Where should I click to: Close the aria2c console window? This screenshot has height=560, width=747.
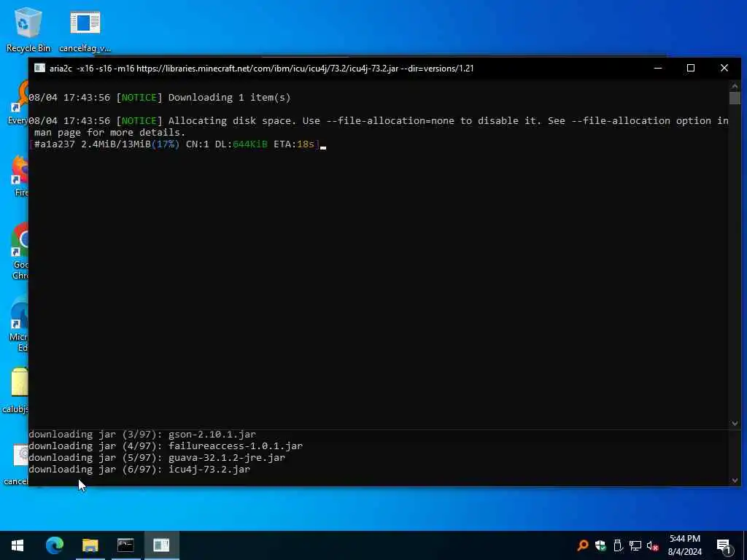tap(724, 68)
